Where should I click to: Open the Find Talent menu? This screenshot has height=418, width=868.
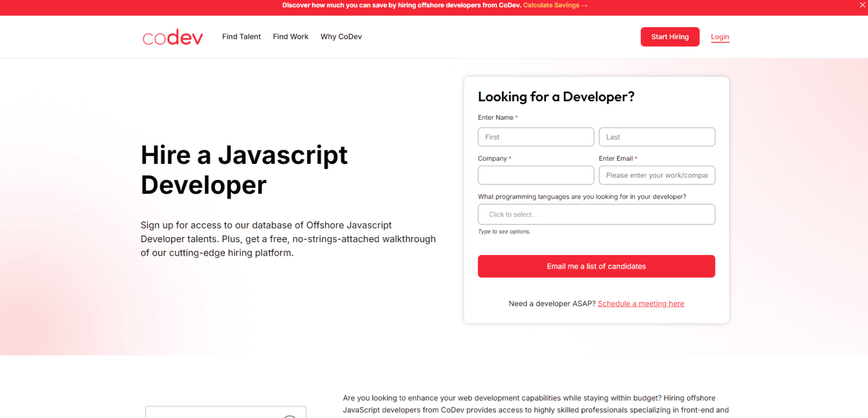point(241,37)
